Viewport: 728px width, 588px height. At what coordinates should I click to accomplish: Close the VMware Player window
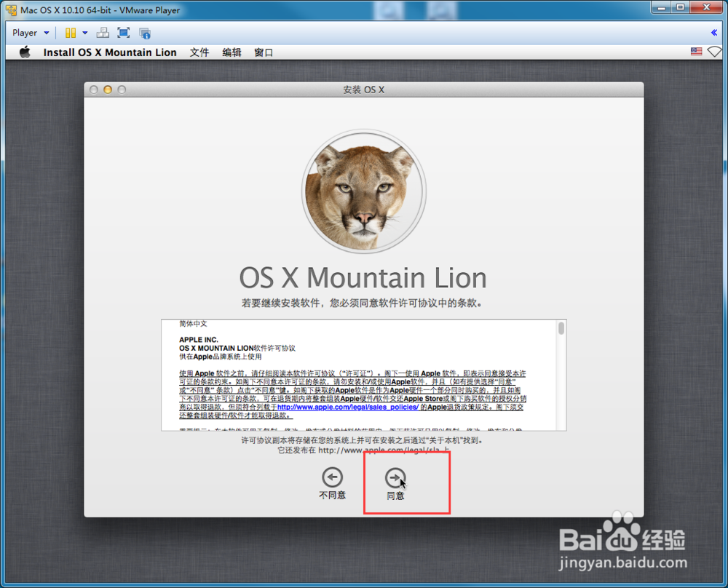pyautogui.click(x=707, y=7)
